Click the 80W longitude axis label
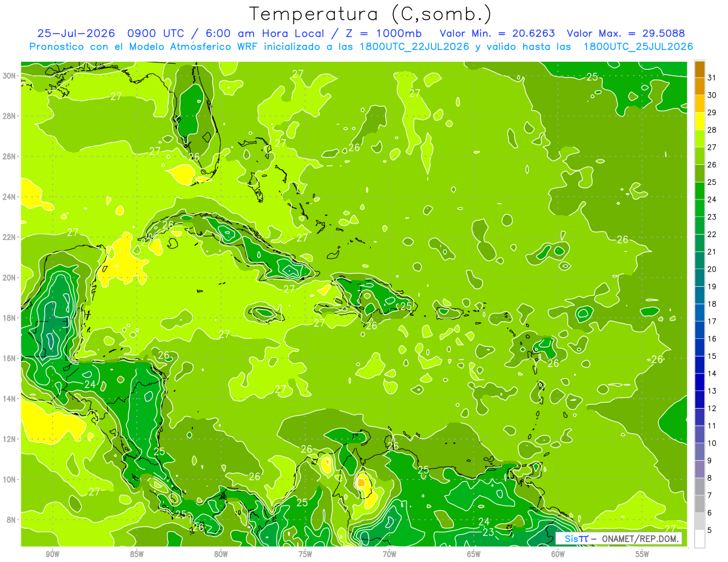The width and height of the screenshot is (728, 562). [x=221, y=554]
